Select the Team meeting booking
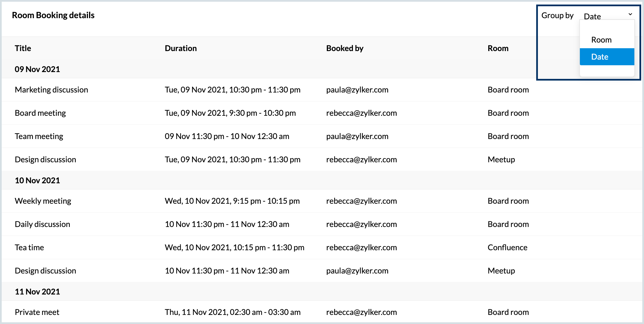 pyautogui.click(x=39, y=136)
